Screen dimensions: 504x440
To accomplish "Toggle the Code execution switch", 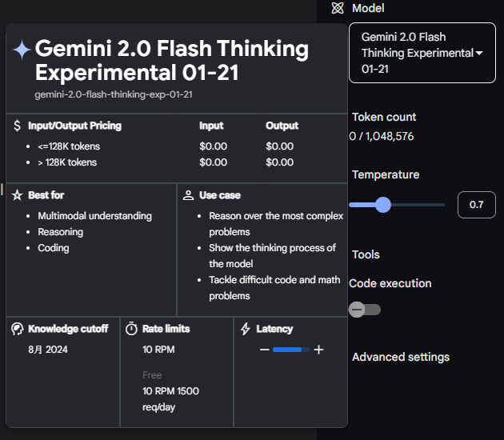I will [365, 310].
